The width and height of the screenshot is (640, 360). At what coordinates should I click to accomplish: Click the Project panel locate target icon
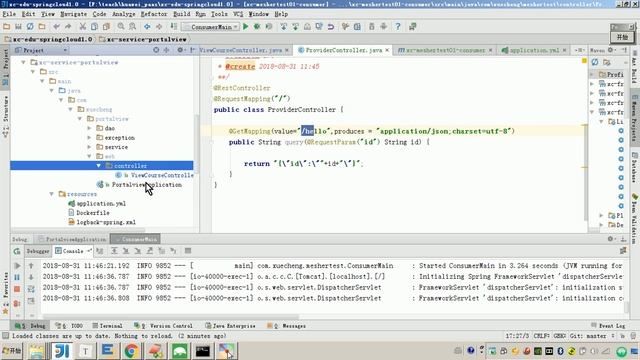click(x=156, y=50)
